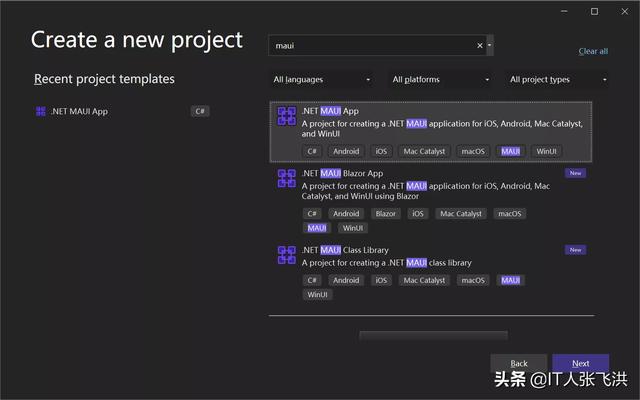Click the WinUI tag under .NET MAUI App

pyautogui.click(x=547, y=151)
